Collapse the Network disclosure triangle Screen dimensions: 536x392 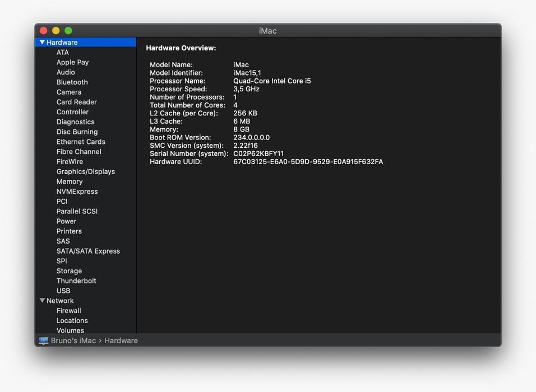click(x=42, y=301)
